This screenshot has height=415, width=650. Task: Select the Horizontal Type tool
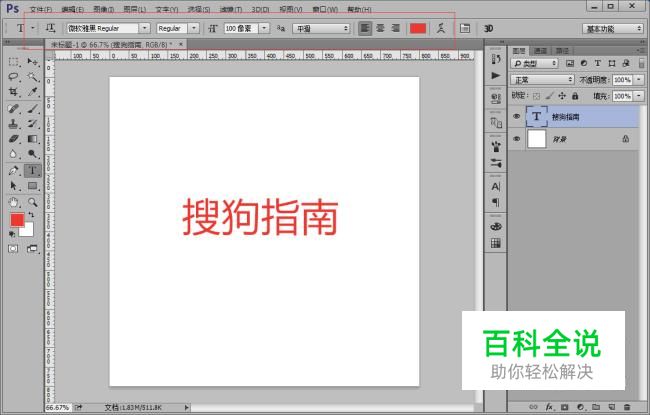tap(32, 170)
